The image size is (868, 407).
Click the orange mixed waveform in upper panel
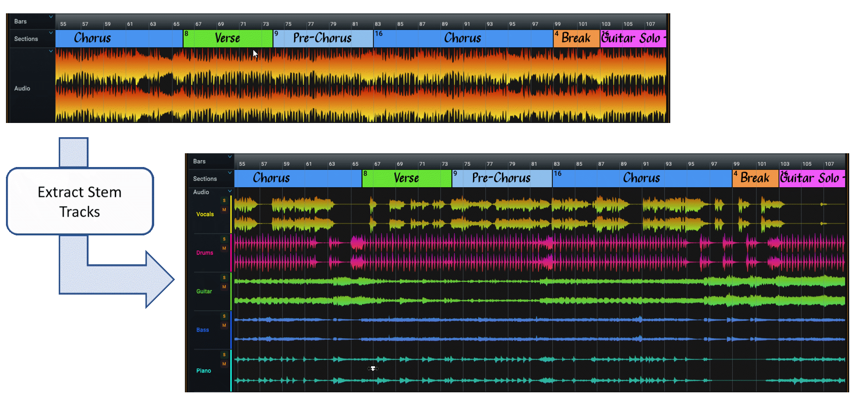pyautogui.click(x=361, y=85)
